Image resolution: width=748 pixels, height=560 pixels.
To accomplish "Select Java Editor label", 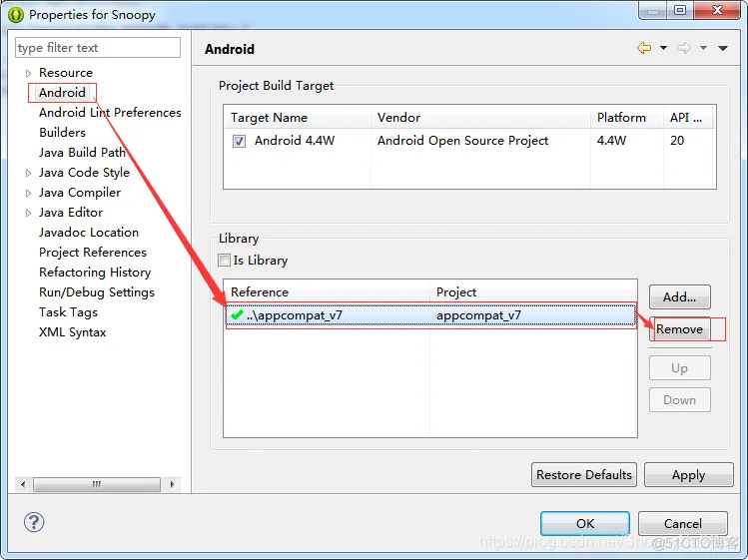I will [x=71, y=213].
